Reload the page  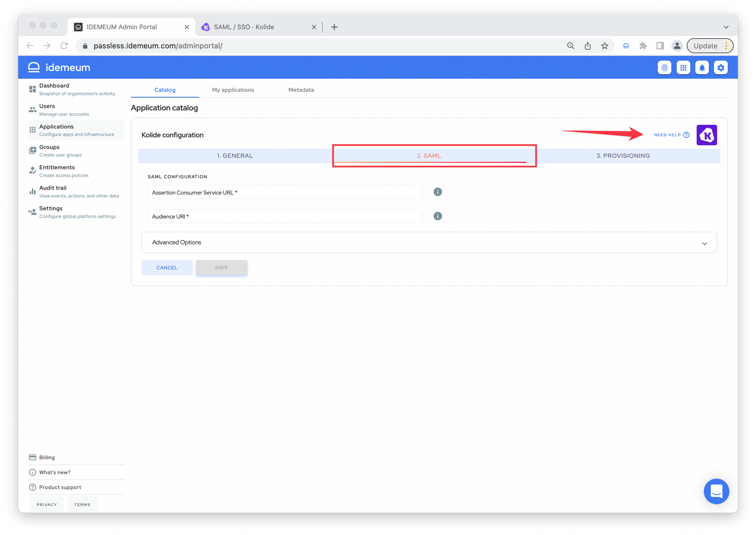[64, 46]
